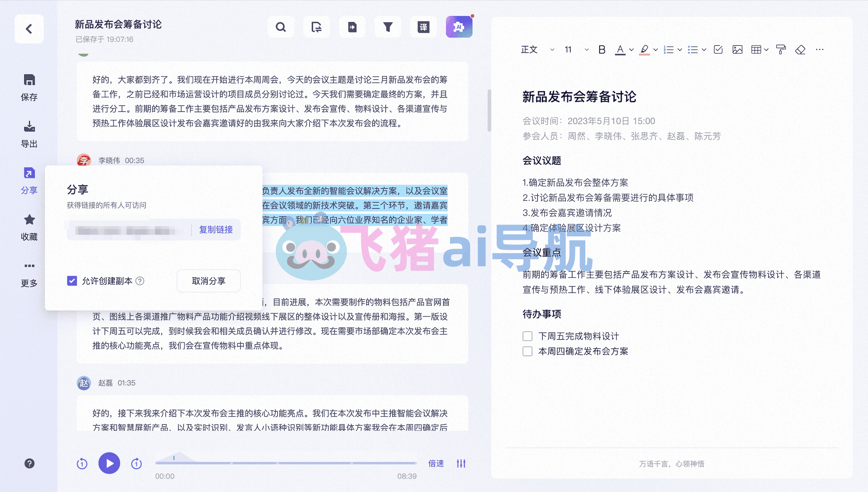This screenshot has height=492, width=868.
Task: Click the 李晓伟 speaker avatar
Action: [x=84, y=161]
